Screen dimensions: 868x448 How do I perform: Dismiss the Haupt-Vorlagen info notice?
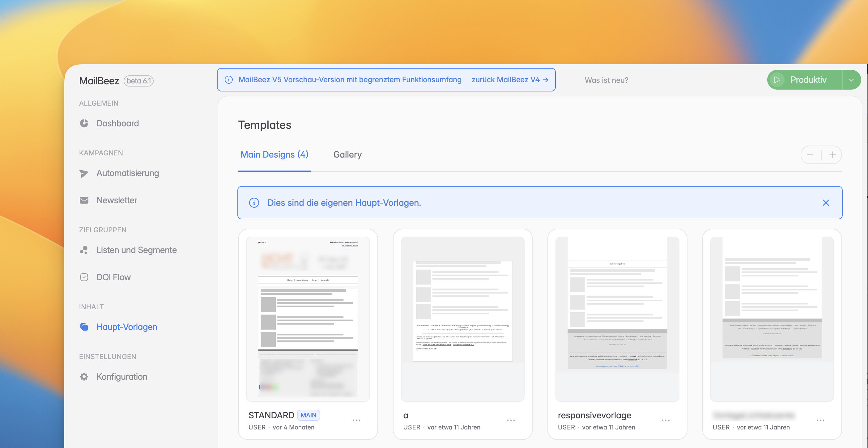point(826,203)
